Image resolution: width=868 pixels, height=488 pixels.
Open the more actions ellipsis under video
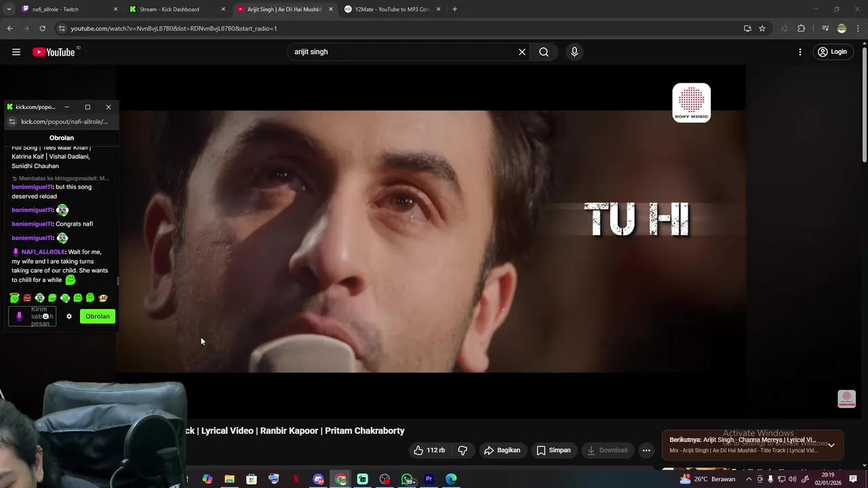coord(646,450)
